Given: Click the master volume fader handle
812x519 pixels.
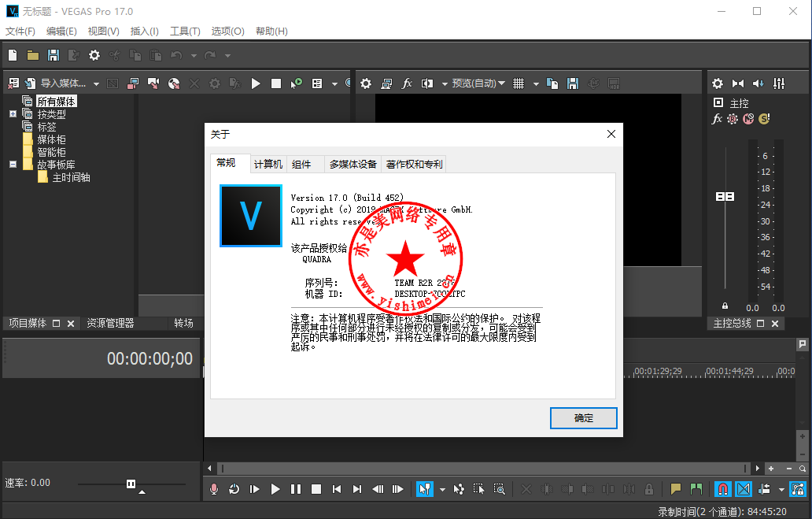Looking at the screenshot, I should click(725, 197).
